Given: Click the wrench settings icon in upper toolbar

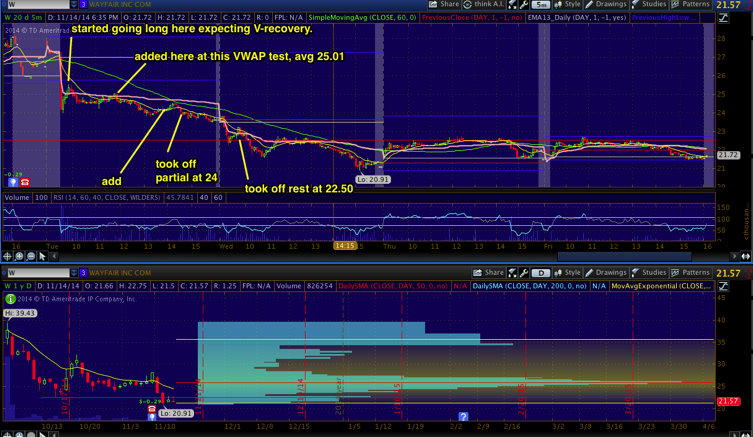Looking at the screenshot, I should coord(523,5).
